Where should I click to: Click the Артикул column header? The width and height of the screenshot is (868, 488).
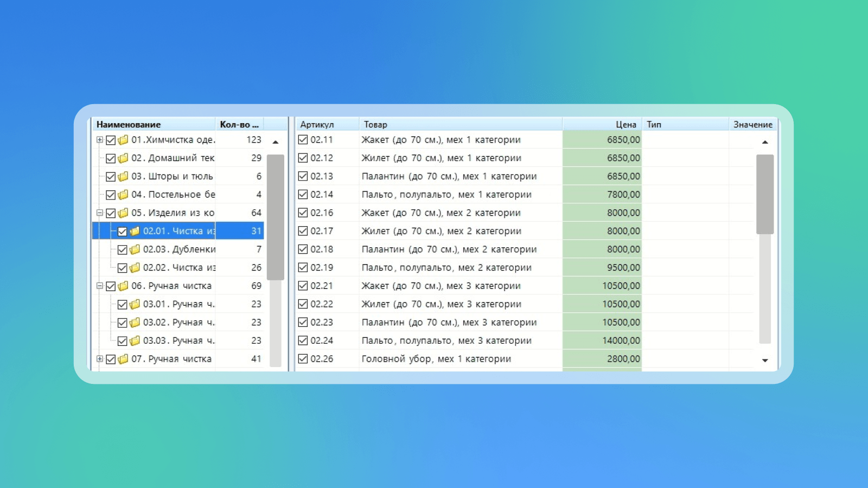326,125
